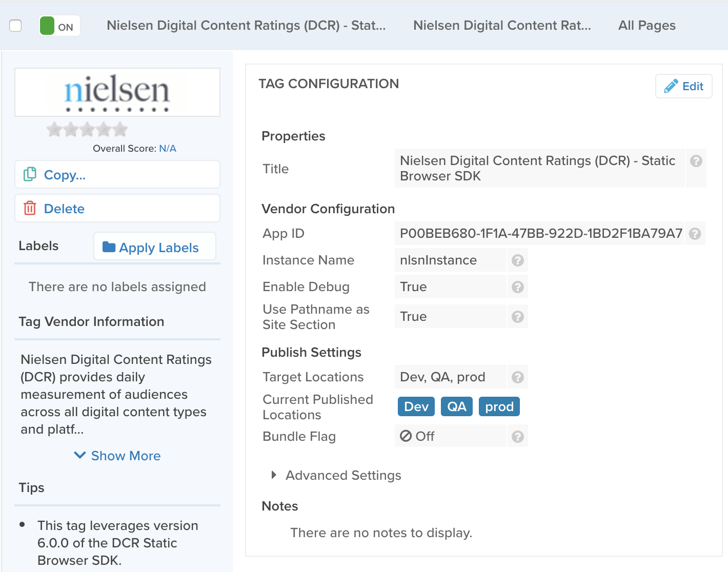728x572 pixels.
Task: Click the QA published location badge
Action: 457,406
